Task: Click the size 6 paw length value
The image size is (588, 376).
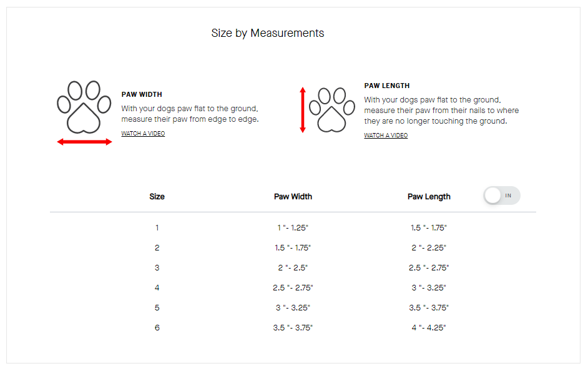Action: [x=429, y=328]
